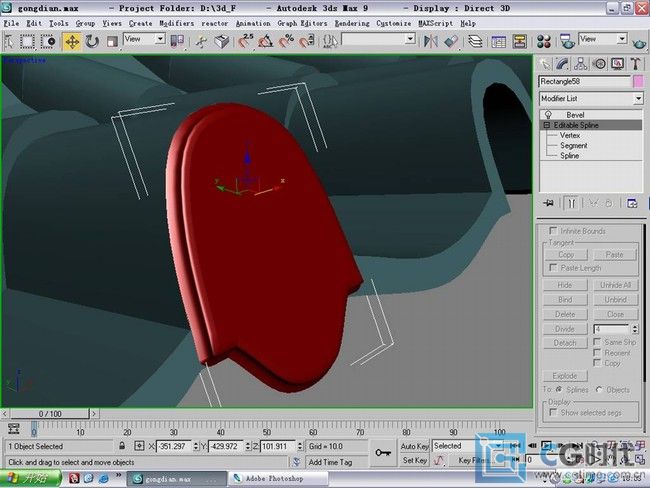Image resolution: width=650 pixels, height=488 pixels.
Task: Open the Rendering menu
Action: coord(352,24)
